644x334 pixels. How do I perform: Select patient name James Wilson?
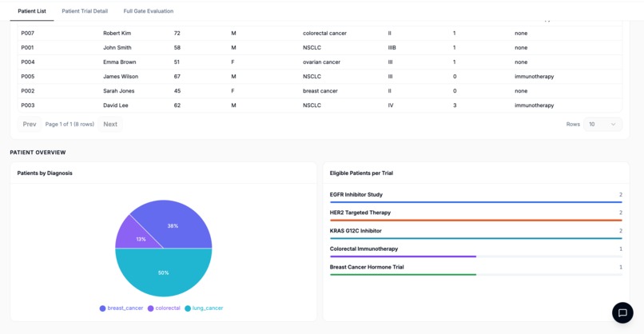point(121,77)
